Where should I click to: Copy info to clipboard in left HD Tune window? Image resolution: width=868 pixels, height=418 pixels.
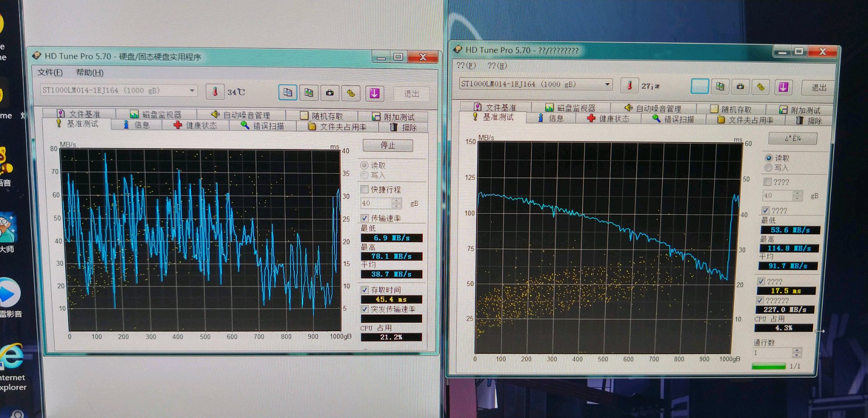tap(287, 92)
